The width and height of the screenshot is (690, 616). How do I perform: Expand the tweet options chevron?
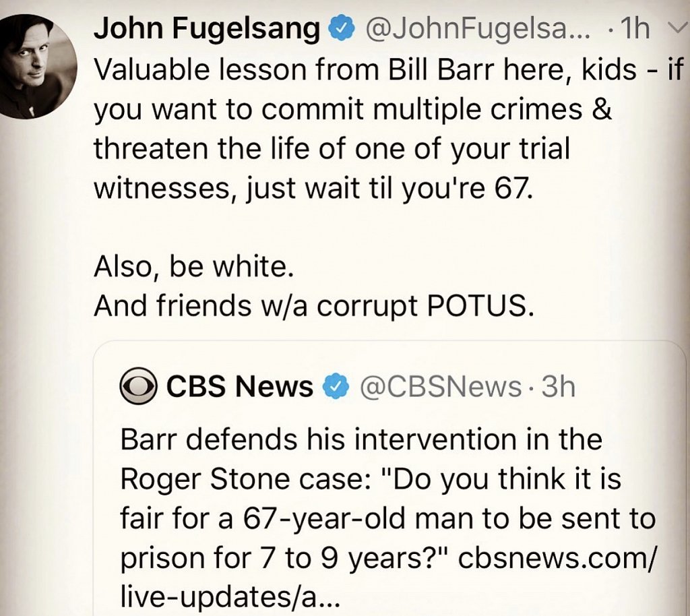coord(676,28)
